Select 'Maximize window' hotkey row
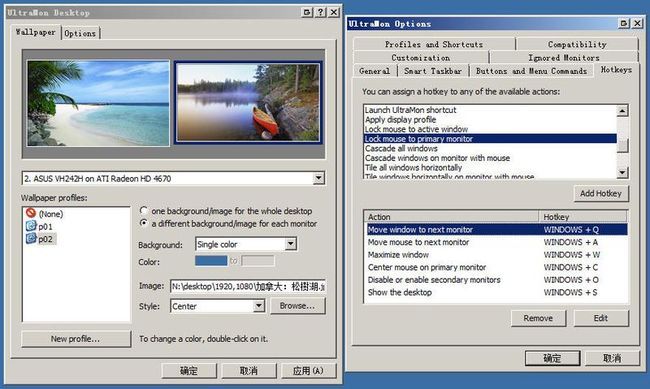 click(x=496, y=255)
